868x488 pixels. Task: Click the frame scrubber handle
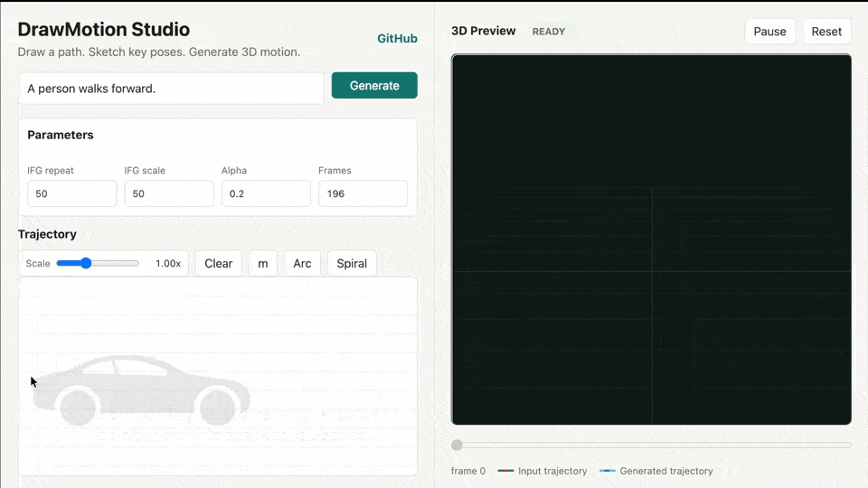[x=457, y=445]
